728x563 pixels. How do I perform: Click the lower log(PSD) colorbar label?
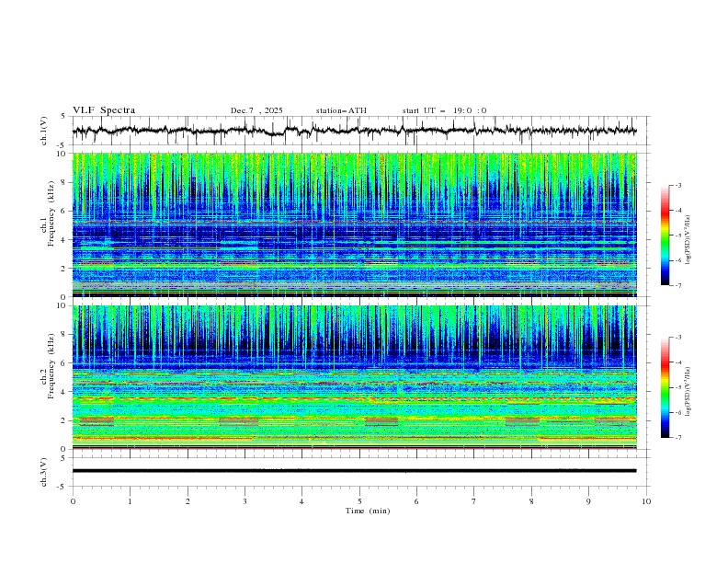coord(688,392)
